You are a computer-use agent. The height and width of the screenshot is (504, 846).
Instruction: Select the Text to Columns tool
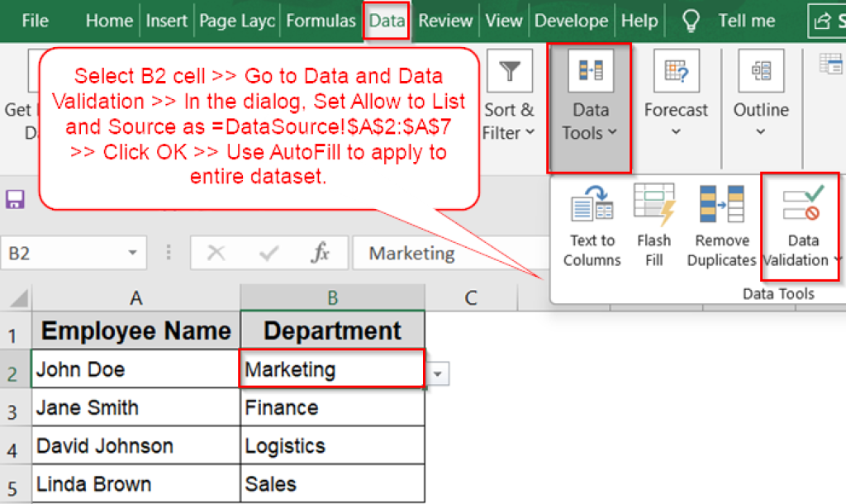click(x=592, y=223)
